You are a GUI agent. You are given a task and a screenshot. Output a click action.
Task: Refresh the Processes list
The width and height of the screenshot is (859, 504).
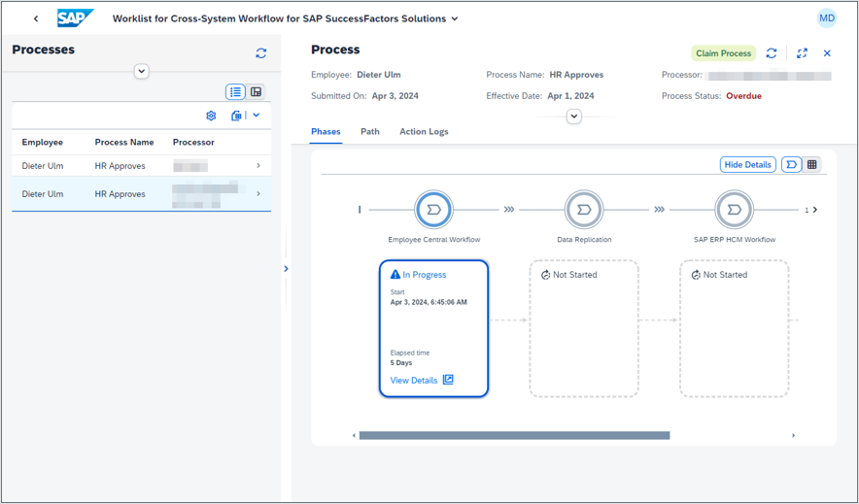[261, 53]
